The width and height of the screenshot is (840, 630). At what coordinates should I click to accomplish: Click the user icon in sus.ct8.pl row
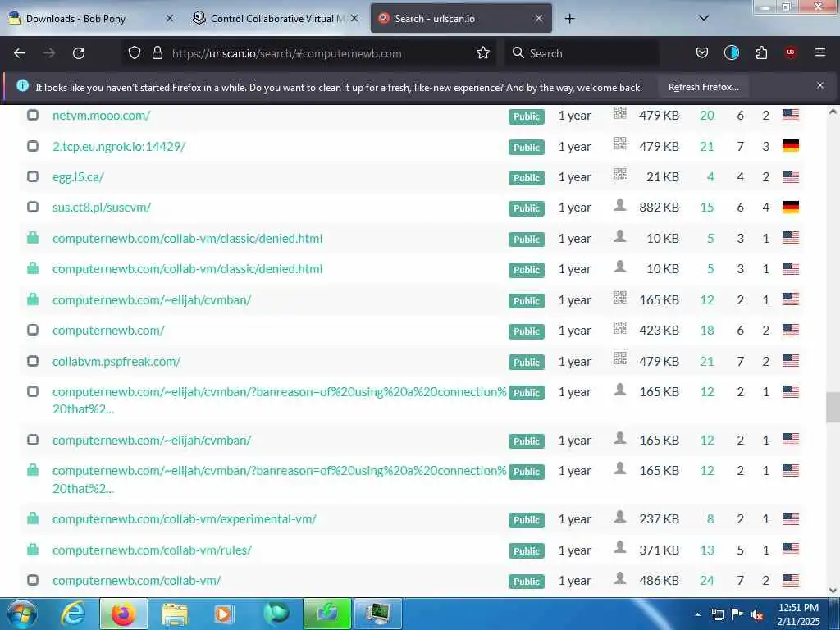(x=620, y=205)
